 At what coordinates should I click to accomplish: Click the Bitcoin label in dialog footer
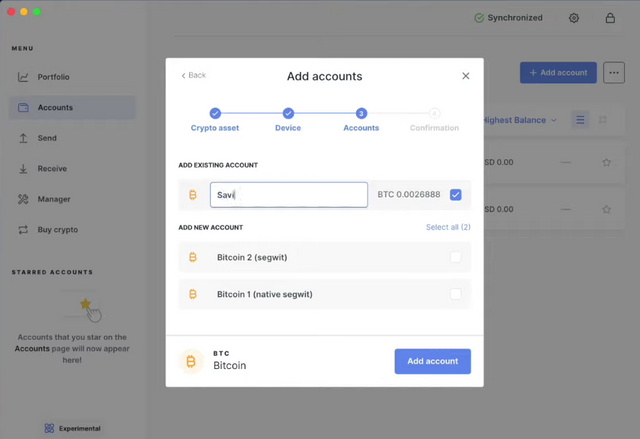230,366
